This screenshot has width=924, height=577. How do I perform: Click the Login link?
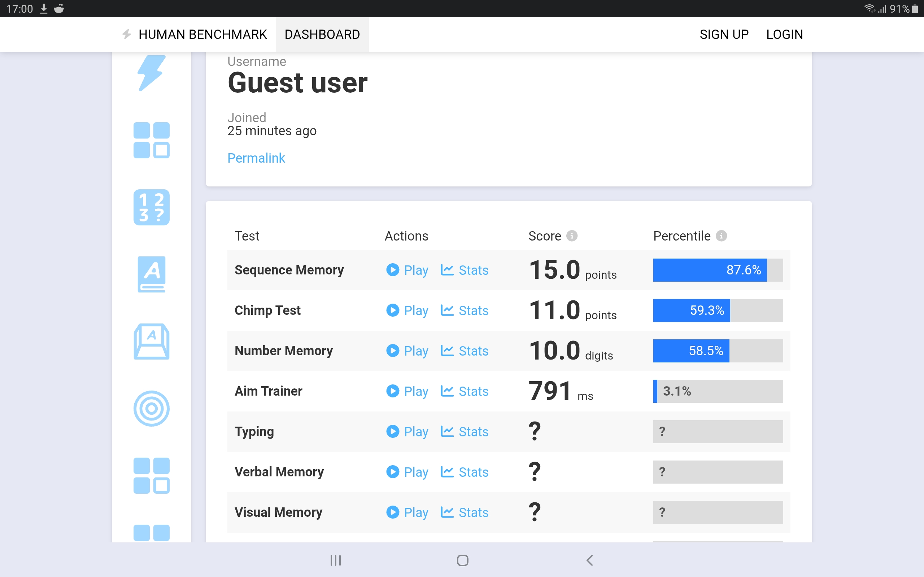(x=784, y=34)
